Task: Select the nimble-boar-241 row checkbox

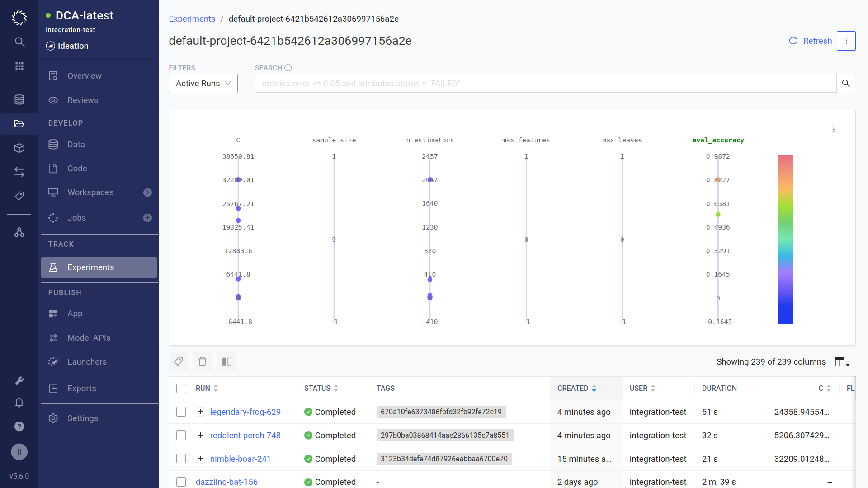Action: pos(181,459)
